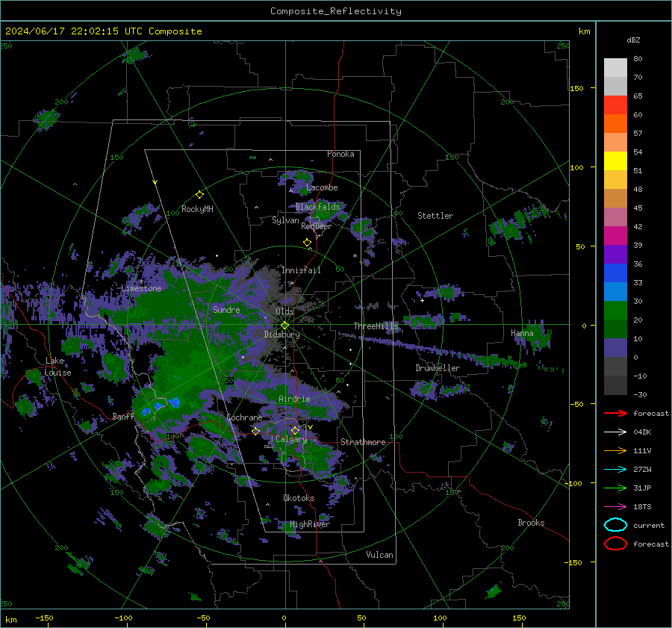Click the cyan 27ZW arrow icon
Viewport: 672px width, 628px height.
click(x=615, y=470)
